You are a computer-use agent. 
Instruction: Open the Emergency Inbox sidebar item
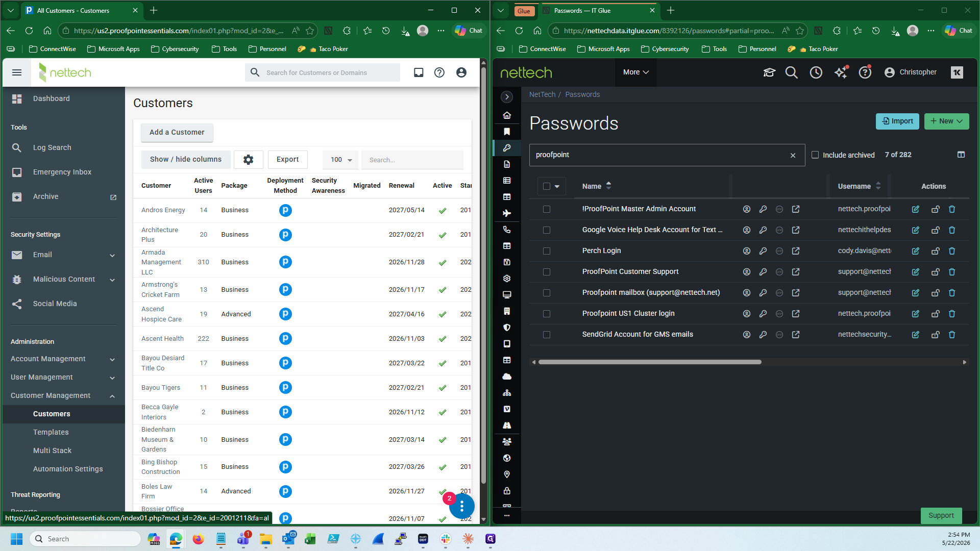click(62, 172)
